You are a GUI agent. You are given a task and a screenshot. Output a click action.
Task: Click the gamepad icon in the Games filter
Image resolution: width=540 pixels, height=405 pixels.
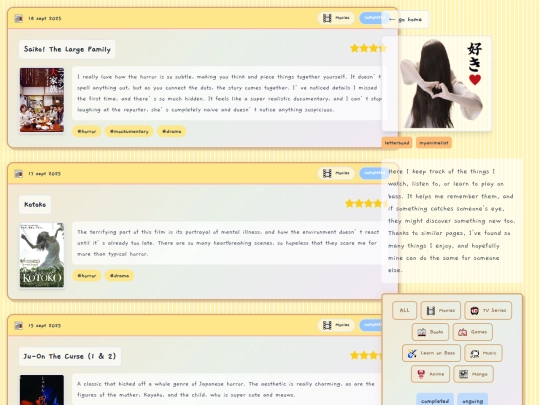pos(462,332)
